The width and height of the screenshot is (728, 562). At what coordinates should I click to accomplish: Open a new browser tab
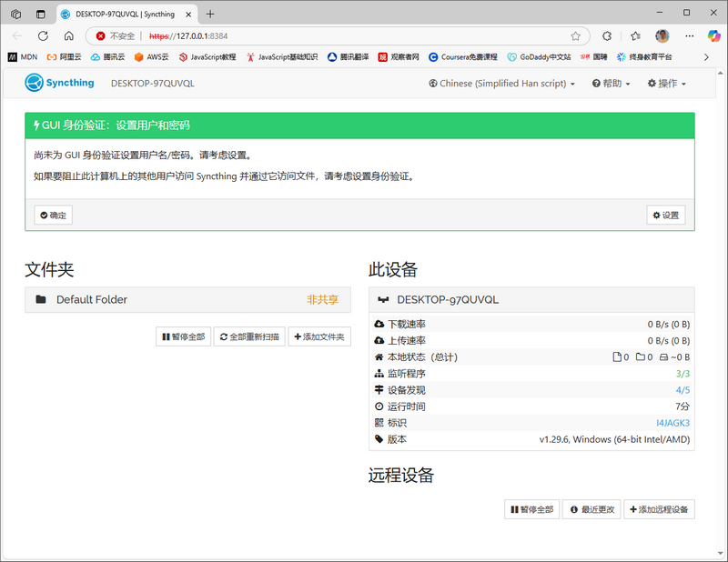coord(210,14)
